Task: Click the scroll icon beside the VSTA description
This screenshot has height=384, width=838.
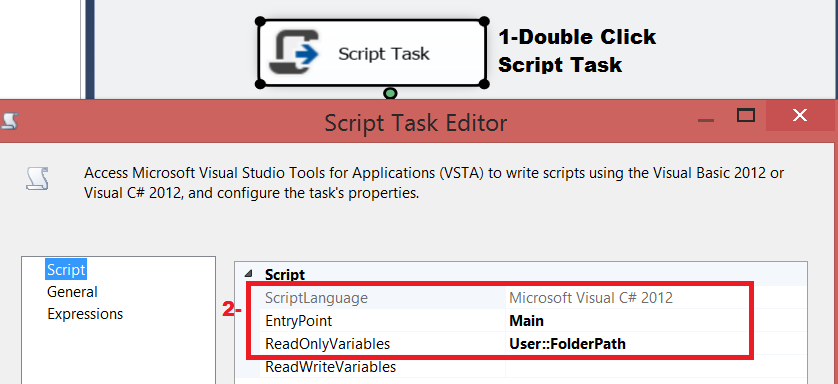Action: (38, 178)
